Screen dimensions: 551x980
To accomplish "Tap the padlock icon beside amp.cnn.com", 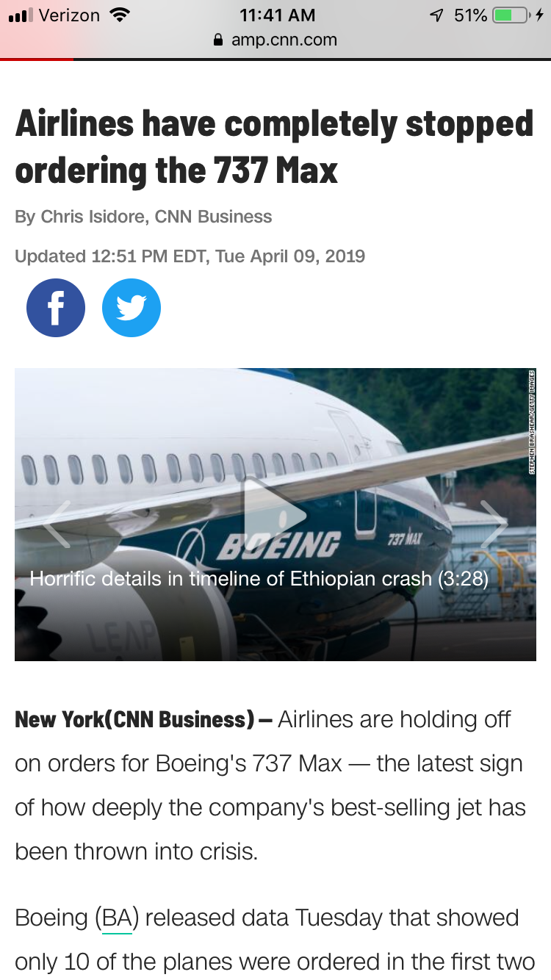I will [217, 40].
